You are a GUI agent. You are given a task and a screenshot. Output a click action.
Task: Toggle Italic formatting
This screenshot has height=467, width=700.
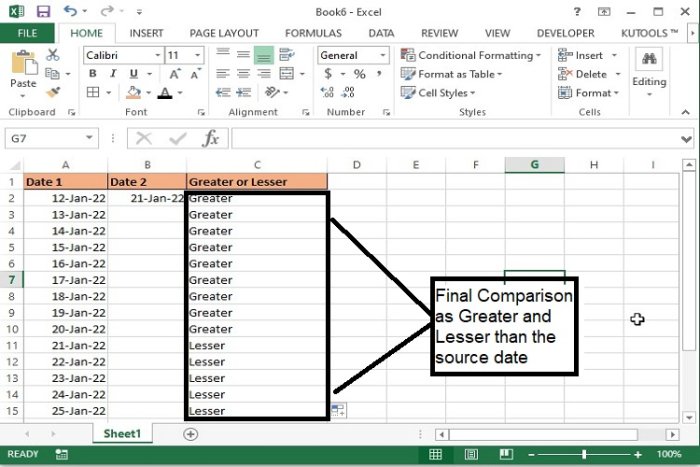point(113,74)
